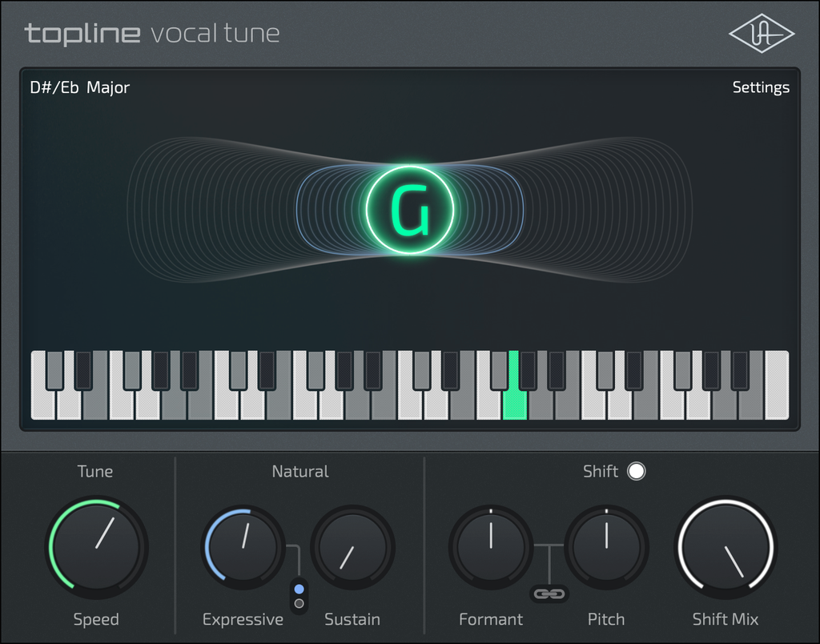Click the 'Shift' label text
The height and width of the screenshot is (644, 820).
coord(601,471)
